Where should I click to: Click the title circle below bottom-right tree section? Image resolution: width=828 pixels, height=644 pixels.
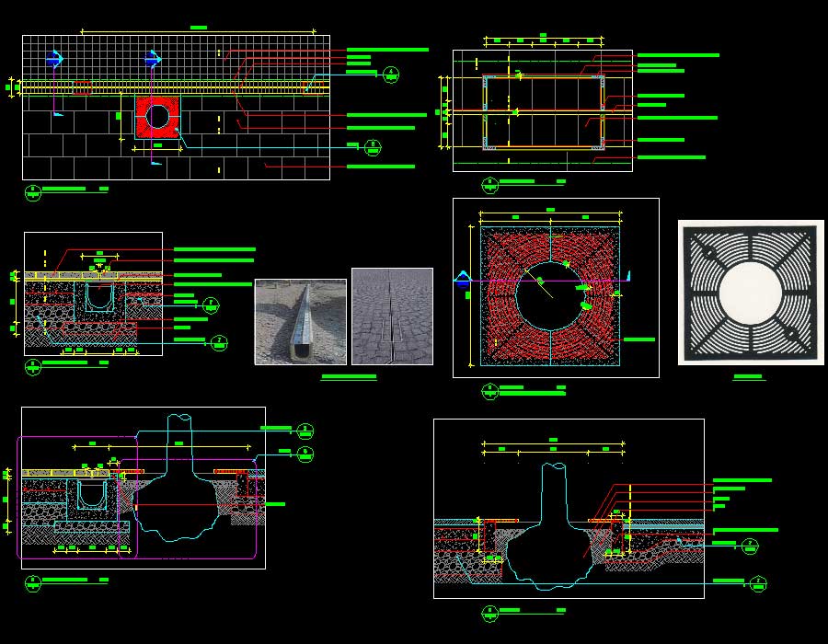[x=489, y=612]
